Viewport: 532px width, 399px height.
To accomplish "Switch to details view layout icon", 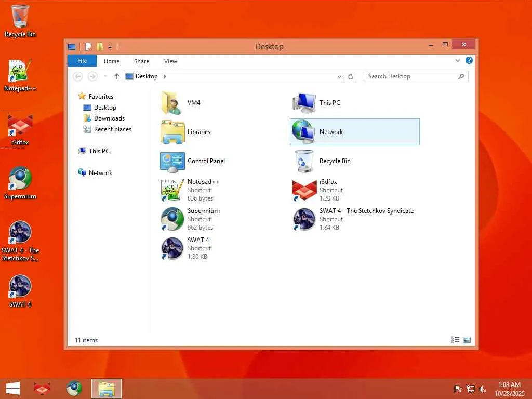I will click(x=455, y=340).
